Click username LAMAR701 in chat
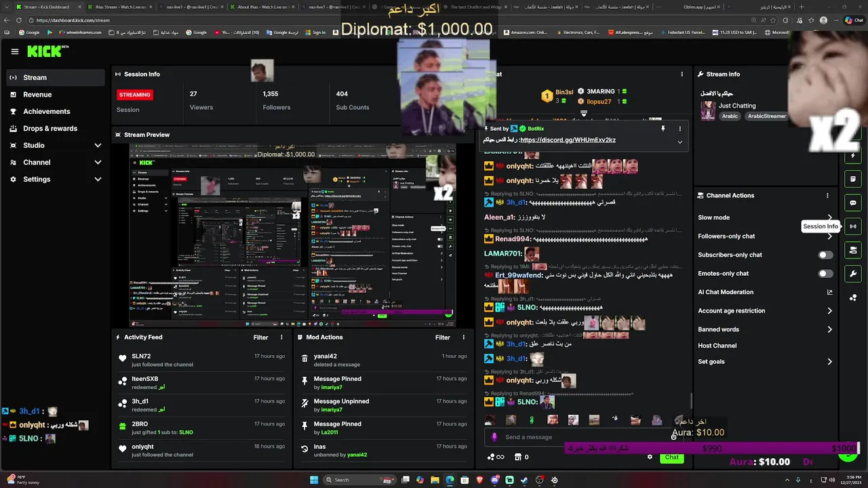Screen dimensions: 868x488 pos(502,253)
